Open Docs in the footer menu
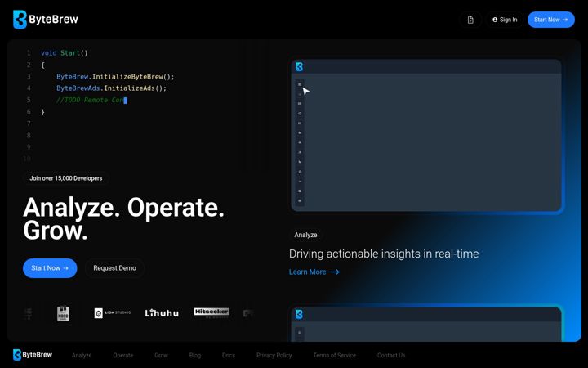Viewport: 588px width, 368px height. pos(229,355)
